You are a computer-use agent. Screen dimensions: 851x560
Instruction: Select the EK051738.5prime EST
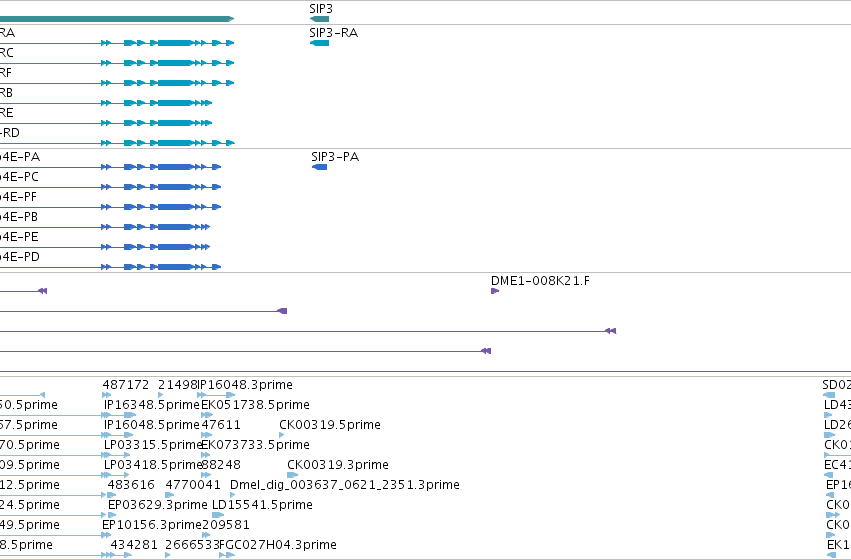(x=255, y=405)
